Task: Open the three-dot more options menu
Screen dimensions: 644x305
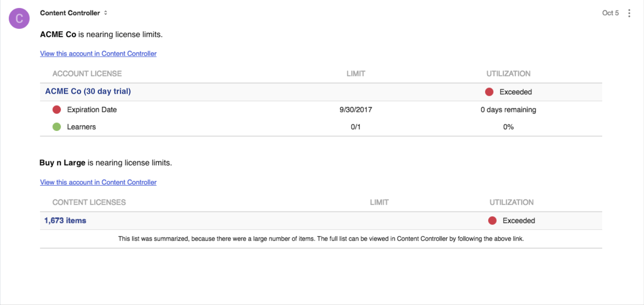Action: (x=629, y=13)
